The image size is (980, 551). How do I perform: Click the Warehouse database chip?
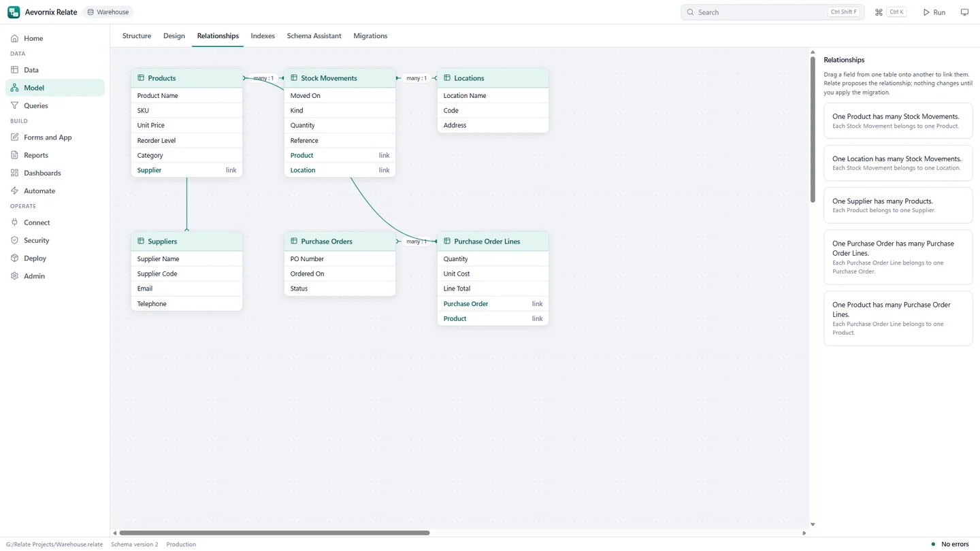pos(108,12)
